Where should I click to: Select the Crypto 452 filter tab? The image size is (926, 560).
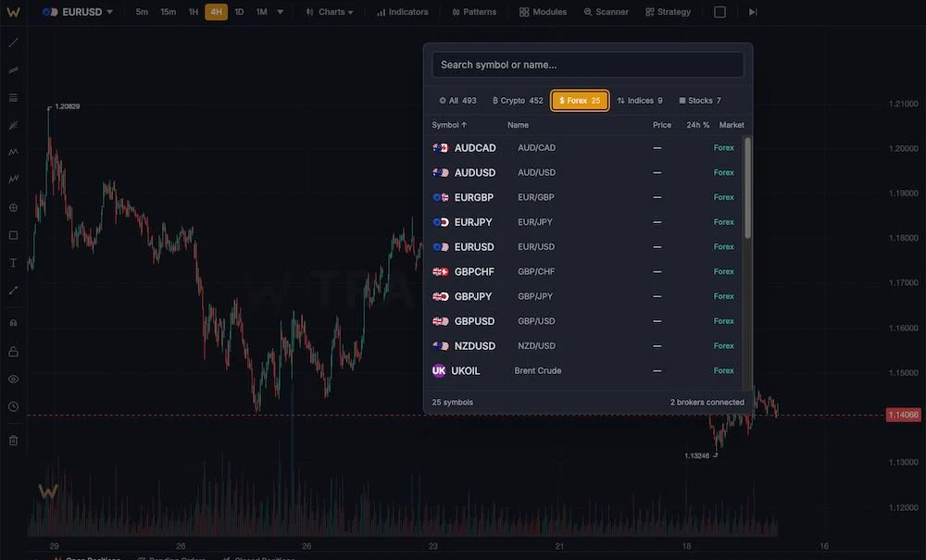click(x=518, y=101)
